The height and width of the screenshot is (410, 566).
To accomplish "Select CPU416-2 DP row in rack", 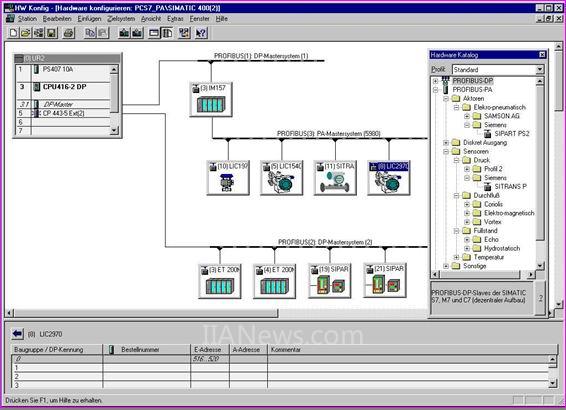I will click(x=64, y=87).
